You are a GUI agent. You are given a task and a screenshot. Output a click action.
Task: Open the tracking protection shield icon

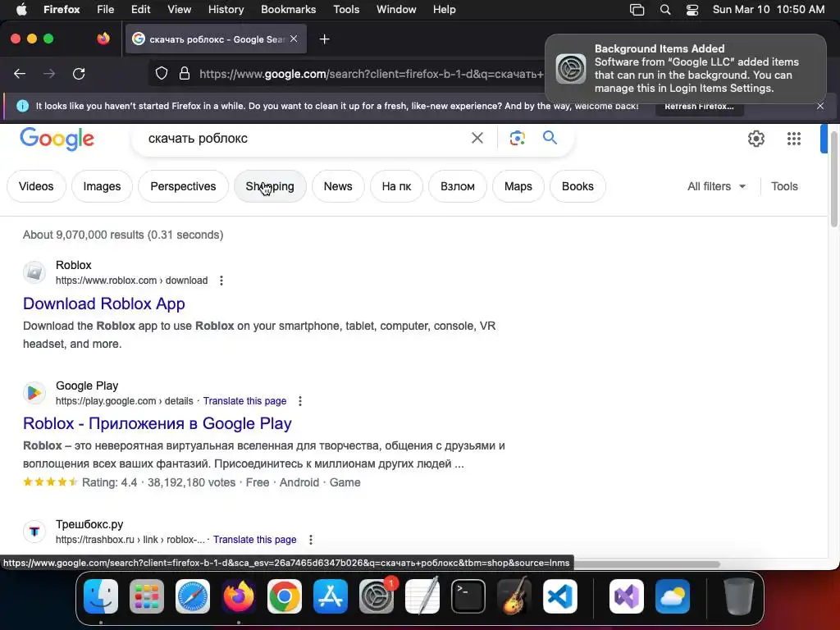pos(162,73)
